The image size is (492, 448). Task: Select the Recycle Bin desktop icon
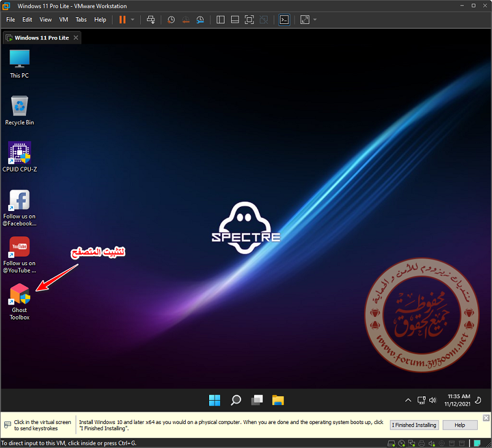20,111
